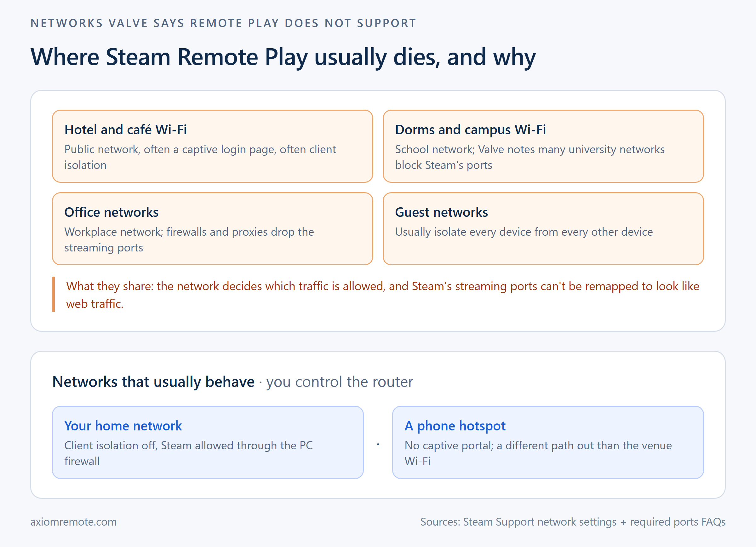Select the 'Office networks' card title

coord(111,212)
